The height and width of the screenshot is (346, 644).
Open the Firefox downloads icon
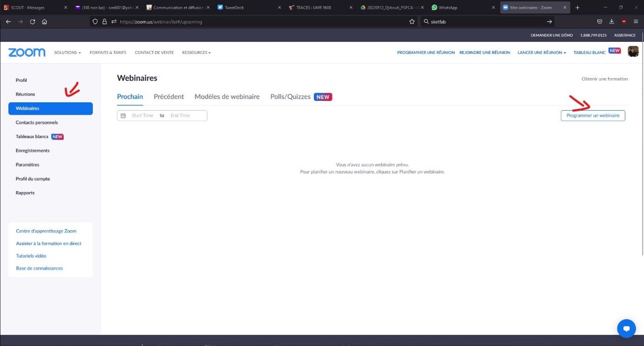(611, 22)
